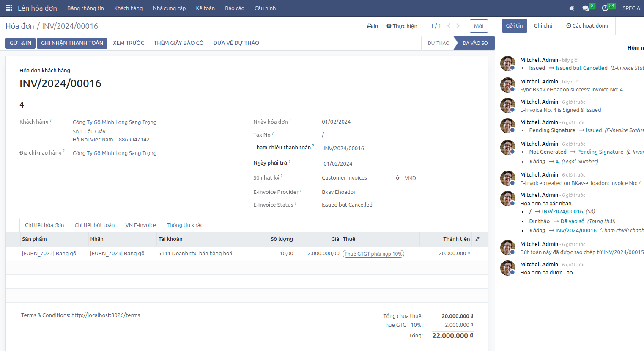644x351 pixels.
Task: Switch to the VN E-Invoice tab
Action: (x=140, y=225)
